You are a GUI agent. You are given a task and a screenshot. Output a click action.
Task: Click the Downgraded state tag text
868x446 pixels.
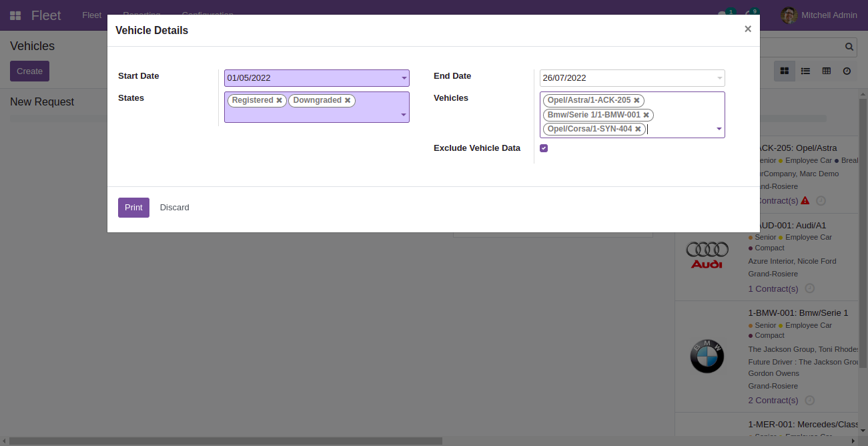coord(318,100)
